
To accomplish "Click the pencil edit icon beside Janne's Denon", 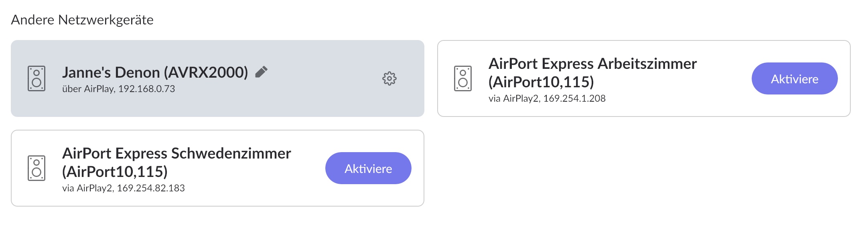I will 262,72.
